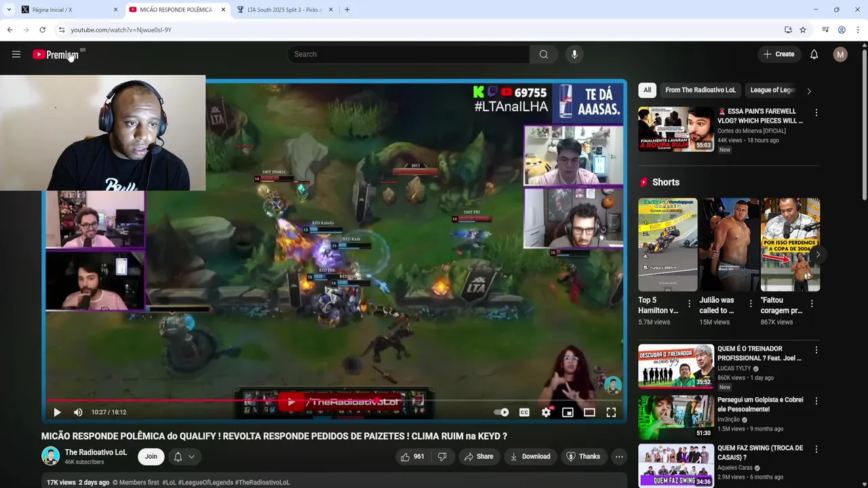Open Persegui um Golpista video title

point(759,405)
